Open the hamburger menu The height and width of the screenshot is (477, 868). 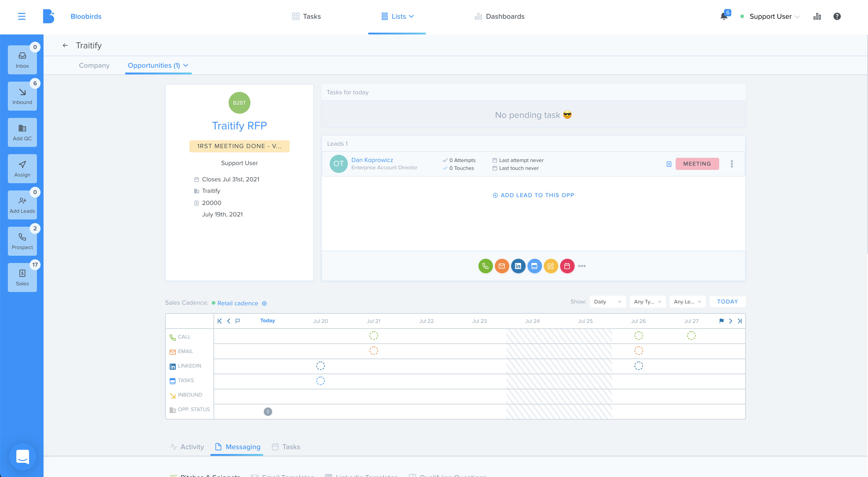pyautogui.click(x=21, y=16)
